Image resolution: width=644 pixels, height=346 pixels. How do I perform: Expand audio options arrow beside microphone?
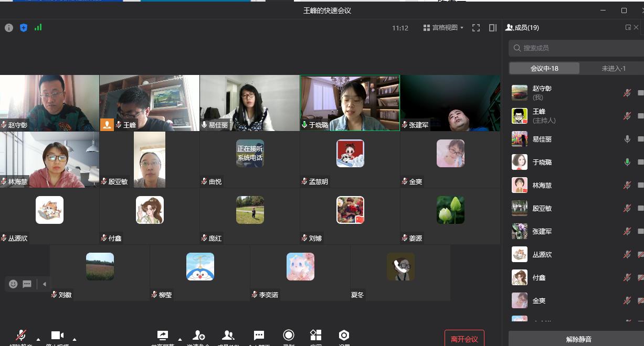38,339
